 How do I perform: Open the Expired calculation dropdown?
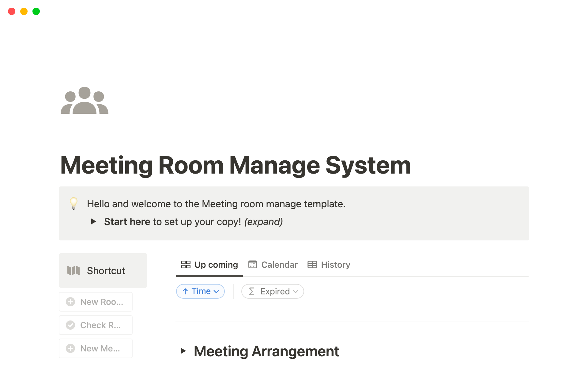272,291
